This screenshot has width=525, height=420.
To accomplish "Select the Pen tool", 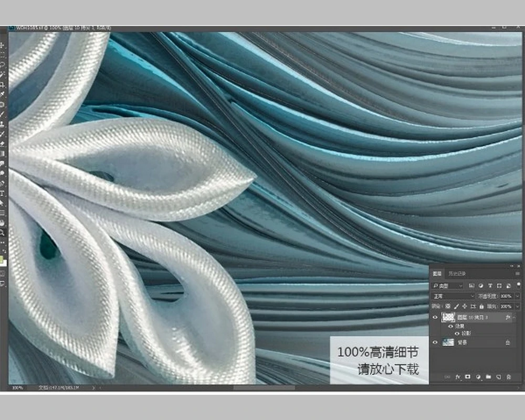I will click(x=3, y=183).
